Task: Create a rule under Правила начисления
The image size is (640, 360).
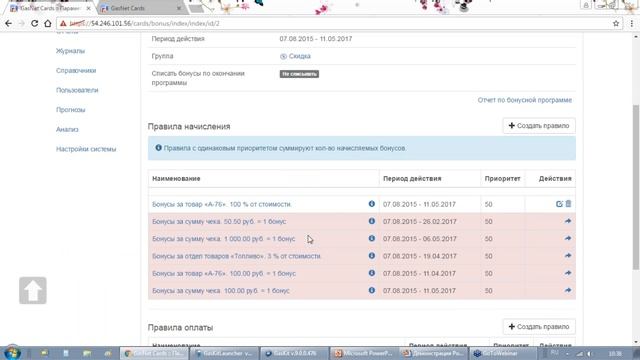Action: (539, 126)
